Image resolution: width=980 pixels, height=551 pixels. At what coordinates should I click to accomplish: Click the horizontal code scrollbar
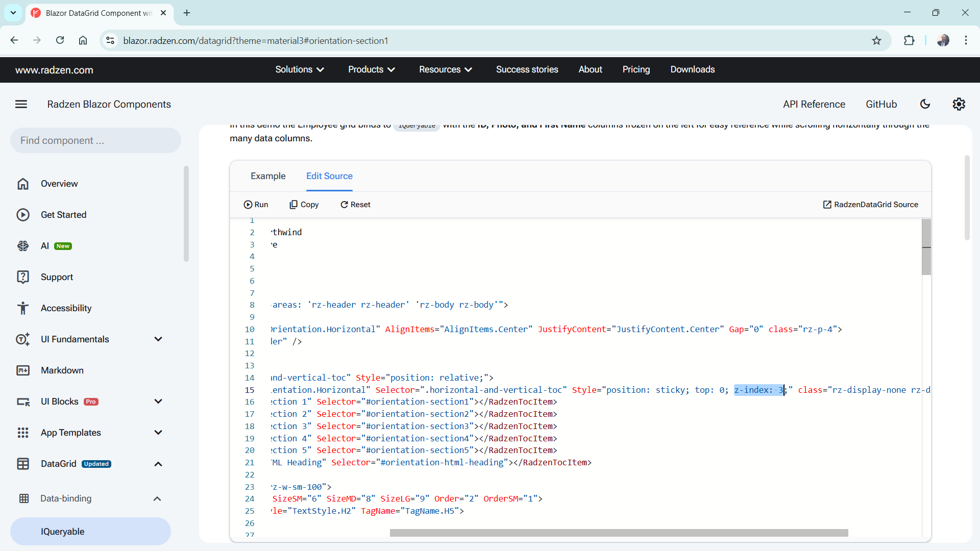pyautogui.click(x=619, y=533)
